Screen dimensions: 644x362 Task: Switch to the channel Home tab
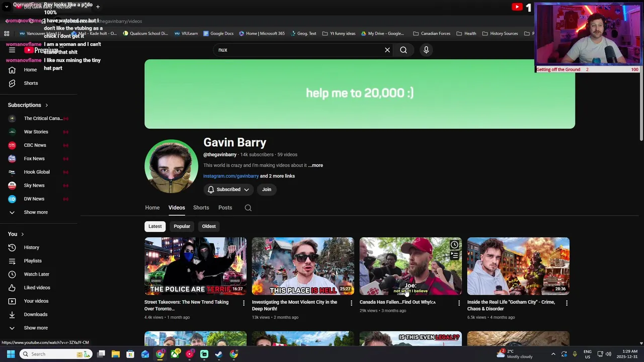tap(152, 208)
